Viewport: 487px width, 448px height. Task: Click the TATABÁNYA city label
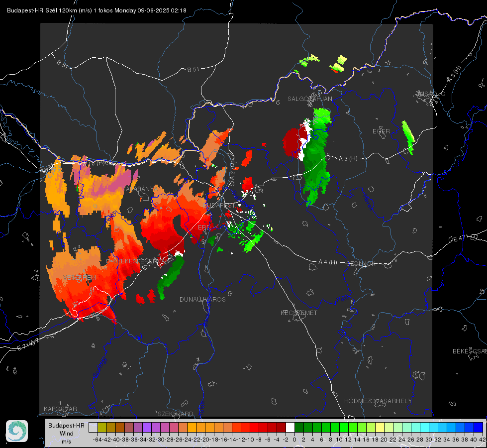[x=140, y=189]
